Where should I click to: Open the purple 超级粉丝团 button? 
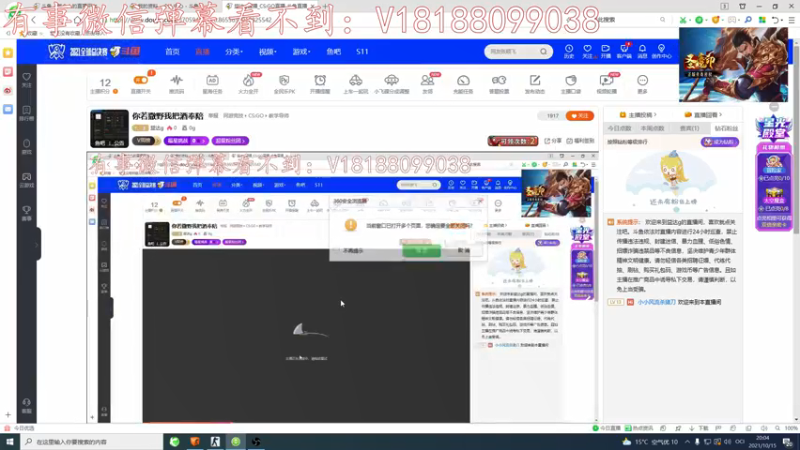230,141
